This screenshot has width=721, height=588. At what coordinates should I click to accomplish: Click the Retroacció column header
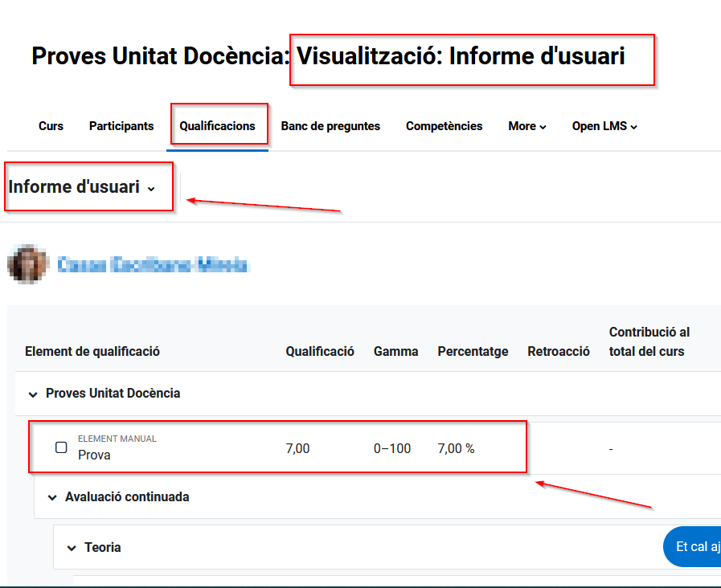point(559,351)
